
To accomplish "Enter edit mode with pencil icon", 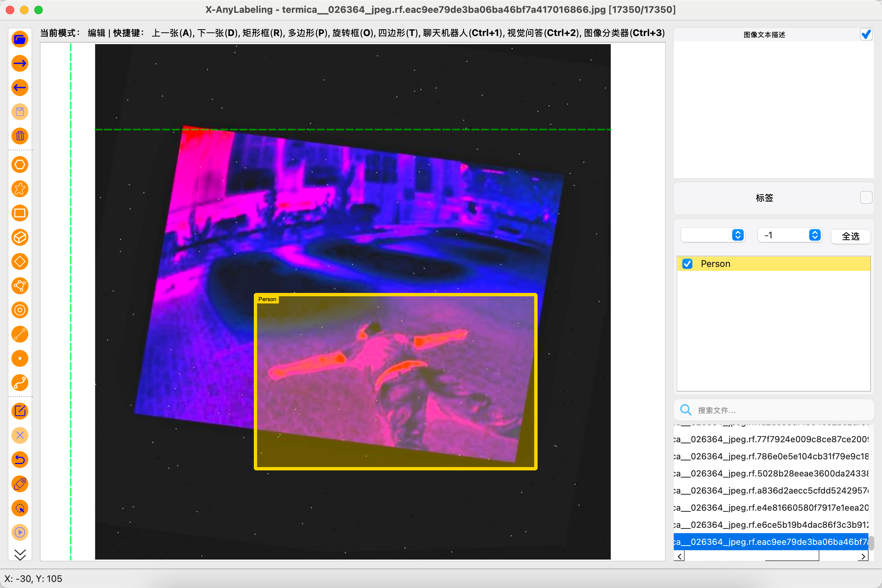I will point(20,411).
